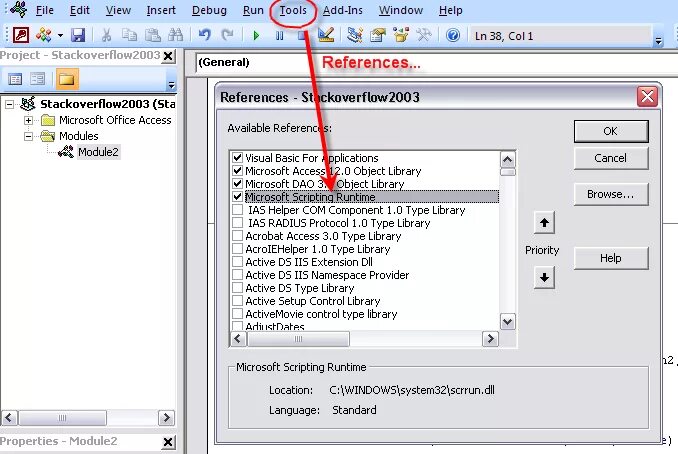
Task: Open Visual Basic Help question icon
Action: click(453, 35)
